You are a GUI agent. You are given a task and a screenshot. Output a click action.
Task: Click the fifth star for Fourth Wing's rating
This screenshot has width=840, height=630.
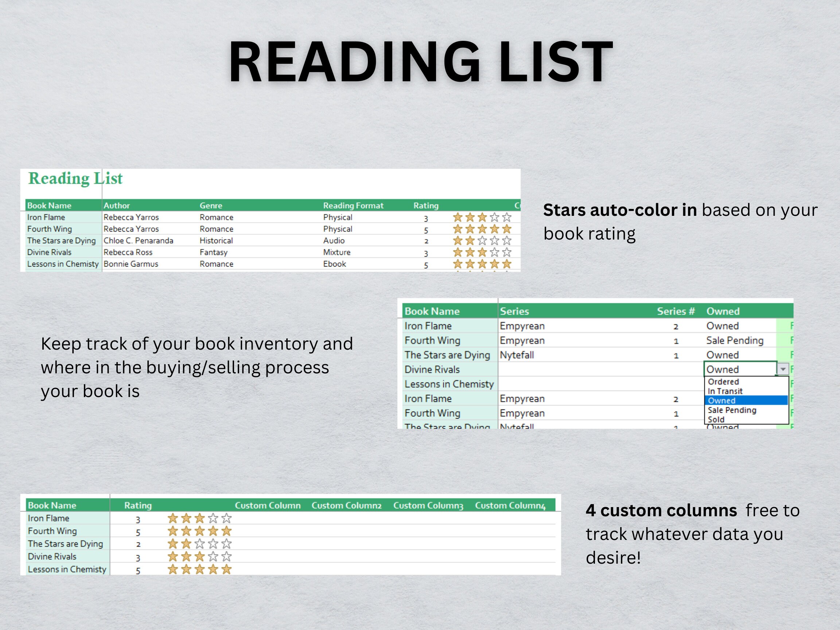(507, 229)
